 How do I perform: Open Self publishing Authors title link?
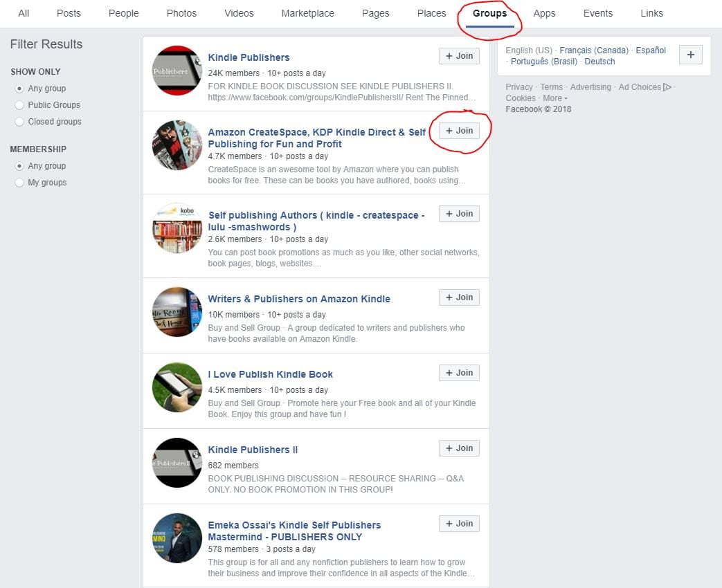click(x=316, y=221)
